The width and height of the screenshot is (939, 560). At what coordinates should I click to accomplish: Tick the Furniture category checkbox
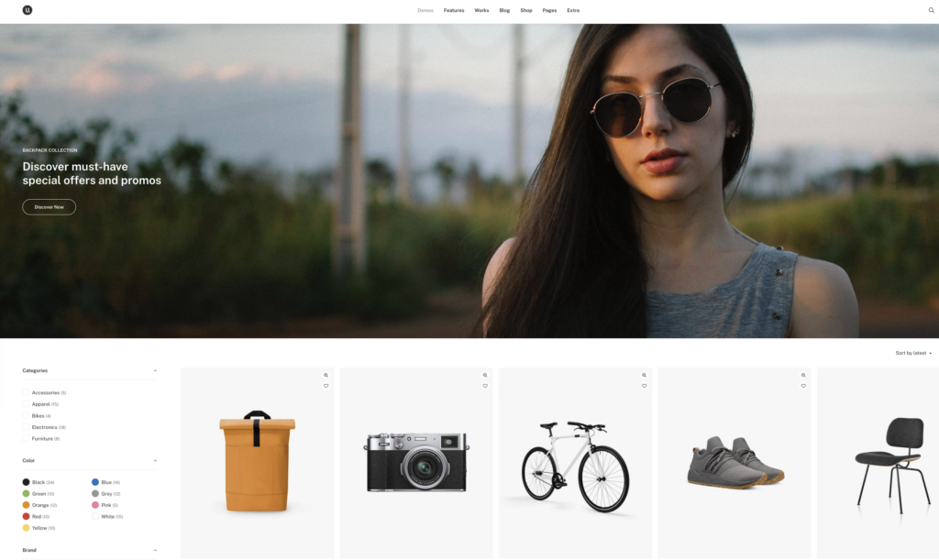tap(26, 439)
